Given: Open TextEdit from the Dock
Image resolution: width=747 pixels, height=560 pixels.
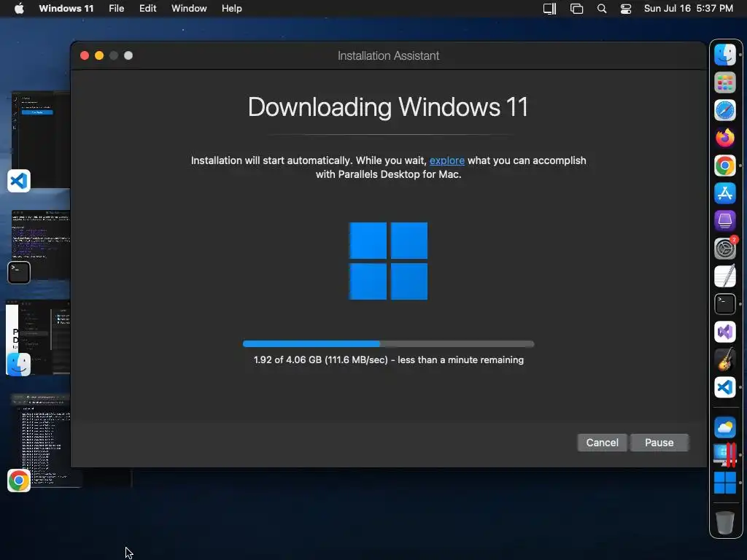Looking at the screenshot, I should [x=724, y=276].
